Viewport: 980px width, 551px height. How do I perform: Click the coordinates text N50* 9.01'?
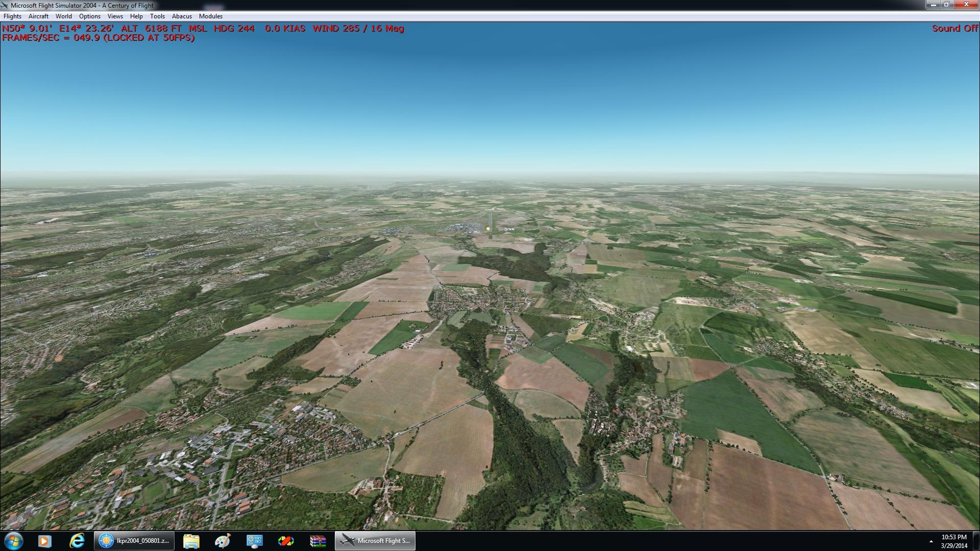click(27, 29)
